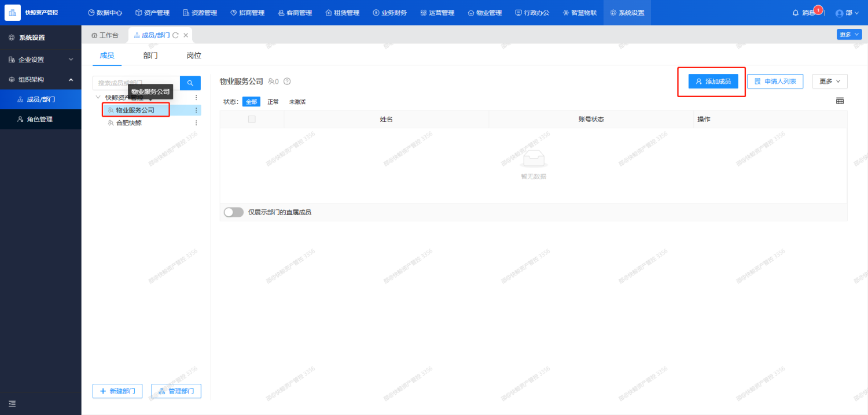Collapse the 组织架构 sidebar group
The height and width of the screenshot is (415, 868).
[41, 80]
